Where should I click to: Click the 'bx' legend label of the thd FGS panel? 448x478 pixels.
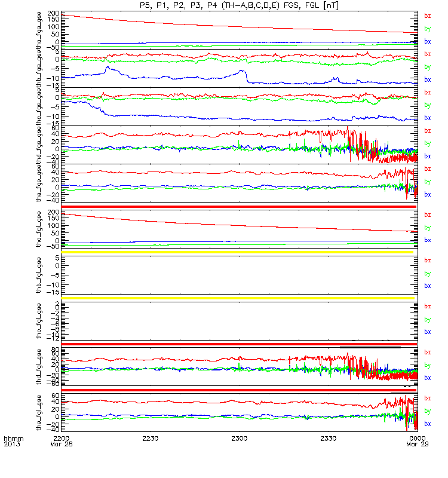pos(427,156)
